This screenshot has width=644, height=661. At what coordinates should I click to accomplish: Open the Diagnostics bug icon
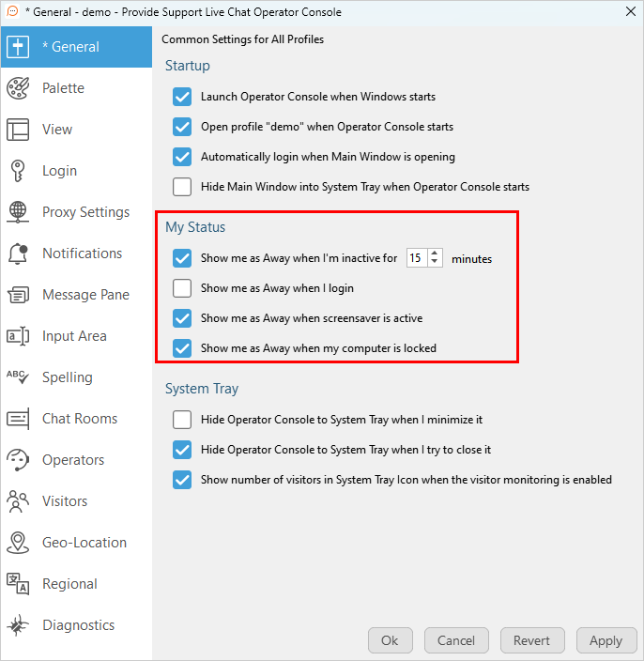18,625
